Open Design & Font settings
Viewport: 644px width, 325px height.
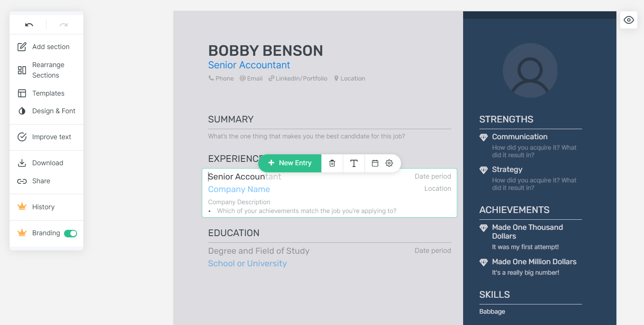pos(44,111)
